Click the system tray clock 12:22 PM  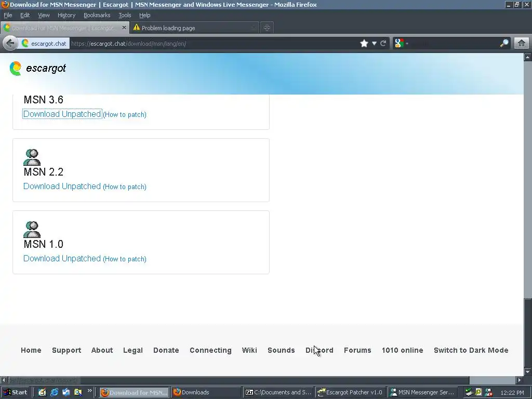[x=512, y=393]
